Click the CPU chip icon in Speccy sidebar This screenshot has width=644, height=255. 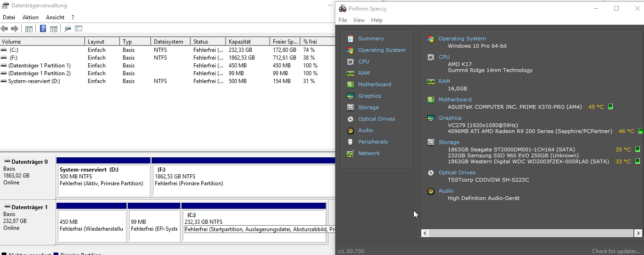tap(350, 61)
